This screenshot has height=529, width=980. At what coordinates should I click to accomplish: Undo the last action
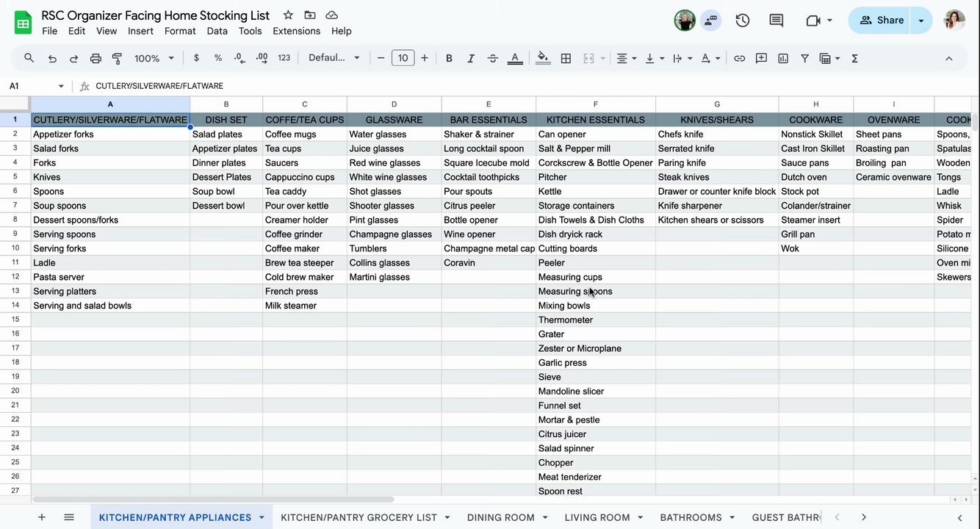click(x=52, y=58)
